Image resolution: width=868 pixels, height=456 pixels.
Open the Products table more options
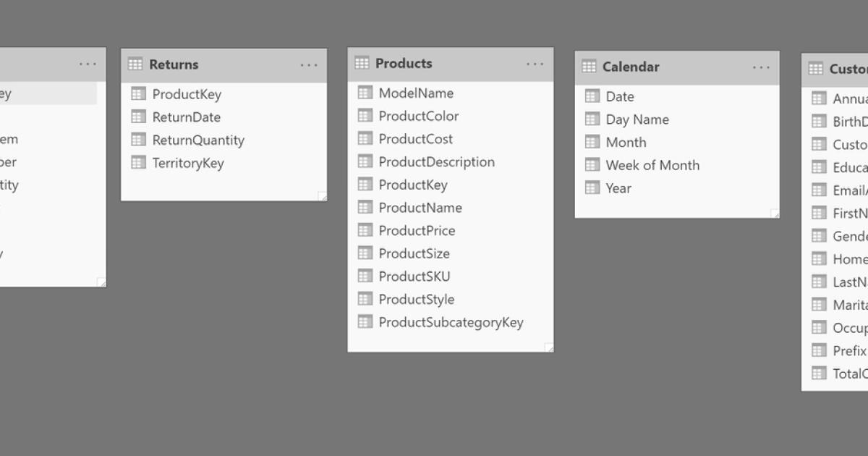[x=535, y=64]
